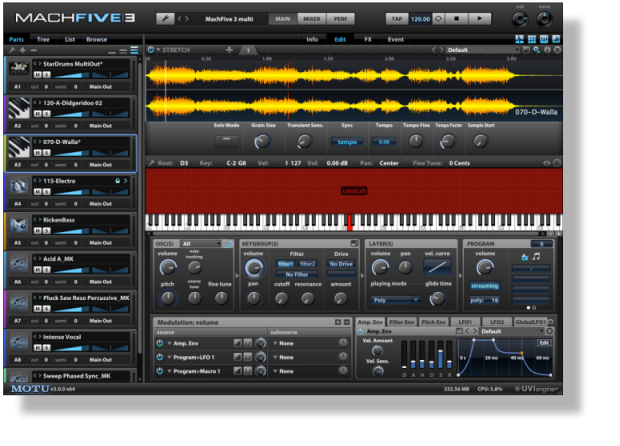The image size is (620, 446).
Task: Click the transport Play button
Action: coord(479,18)
